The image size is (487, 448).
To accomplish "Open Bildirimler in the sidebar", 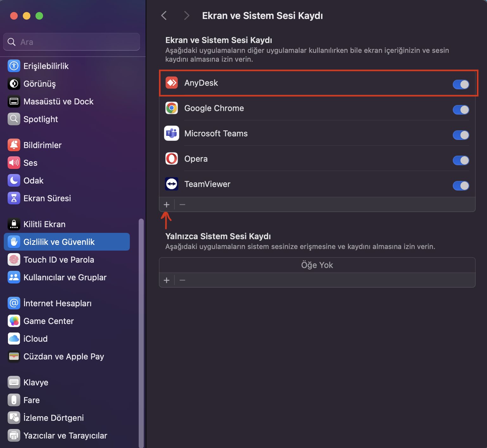I will [42, 145].
